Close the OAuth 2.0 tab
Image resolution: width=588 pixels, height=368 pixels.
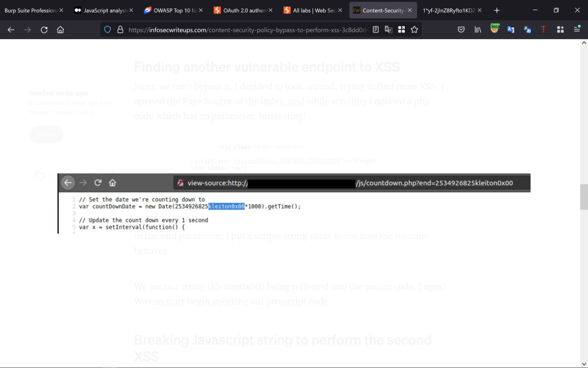coord(270,10)
